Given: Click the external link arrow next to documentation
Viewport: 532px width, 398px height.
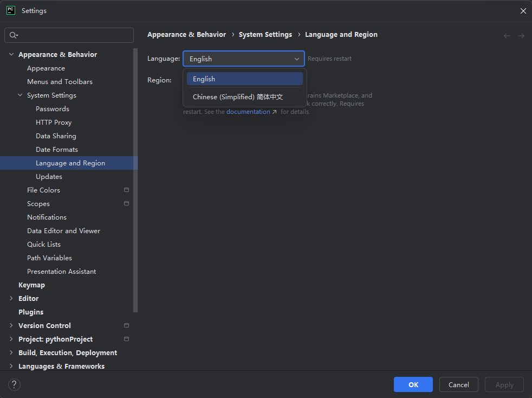Looking at the screenshot, I should tap(275, 112).
